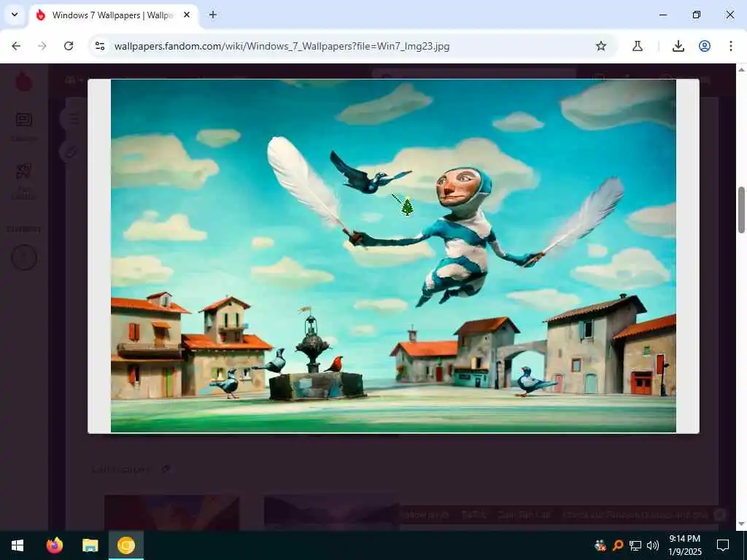Click the dimmed circular avatar in sidebar
The width and height of the screenshot is (747, 560).
(x=24, y=257)
